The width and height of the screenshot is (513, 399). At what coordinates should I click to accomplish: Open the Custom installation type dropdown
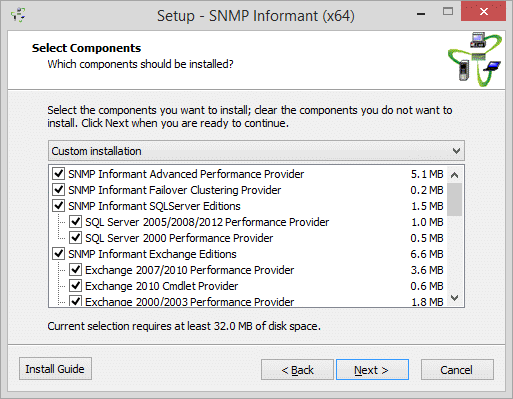tap(256, 151)
